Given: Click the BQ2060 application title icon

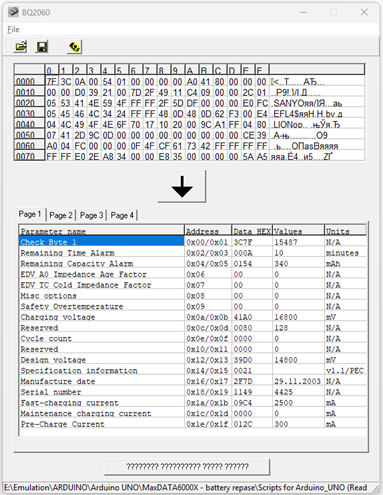Looking at the screenshot, I should (x=13, y=12).
